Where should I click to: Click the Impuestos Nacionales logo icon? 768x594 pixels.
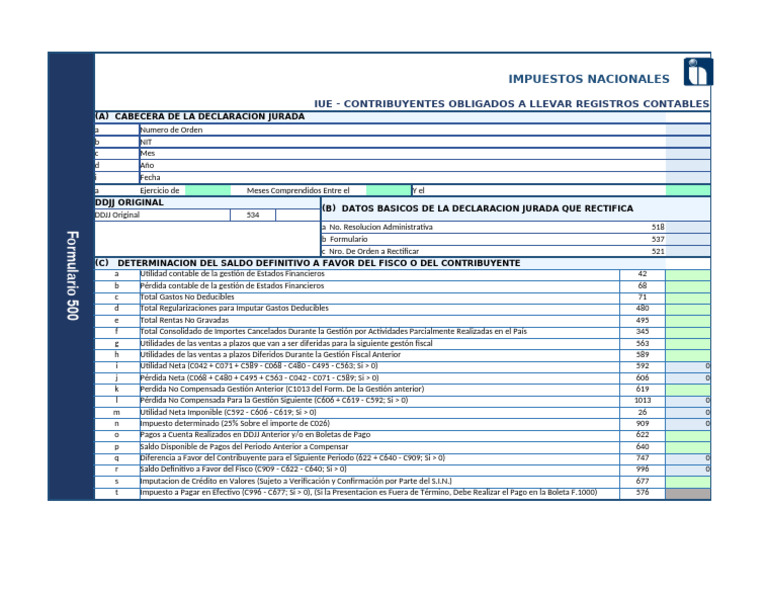coord(698,72)
